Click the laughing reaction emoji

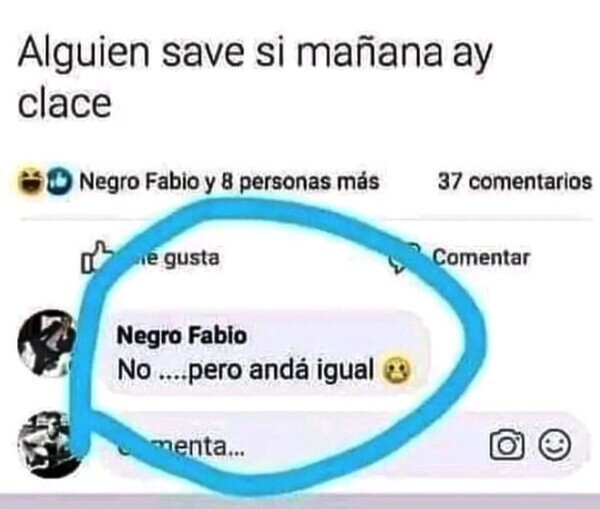point(31,181)
